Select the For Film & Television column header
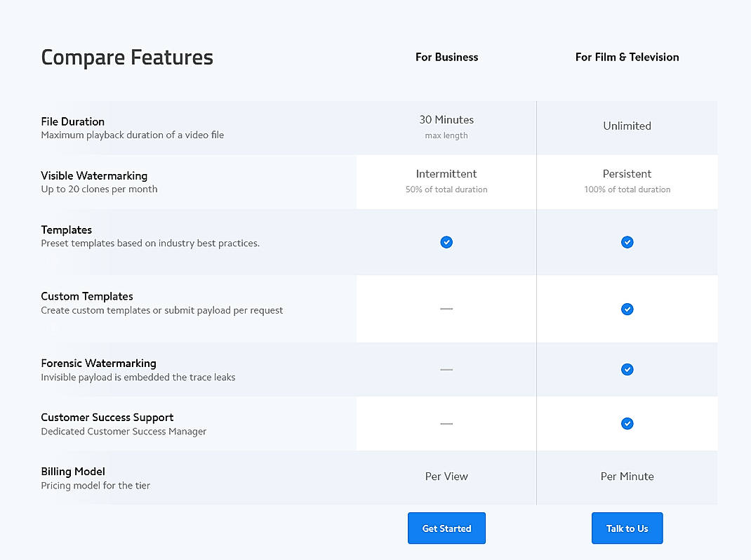 pyautogui.click(x=627, y=57)
